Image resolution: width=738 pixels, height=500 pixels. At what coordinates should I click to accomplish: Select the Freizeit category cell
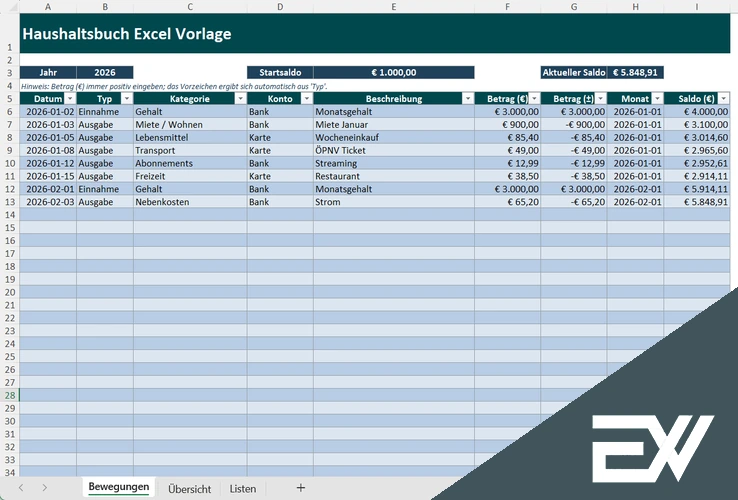click(190, 176)
